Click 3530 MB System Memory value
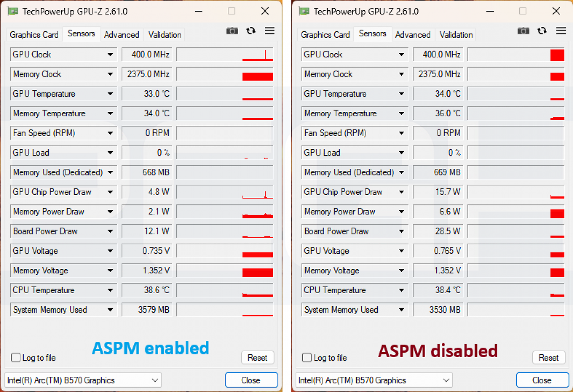573x392 pixels. point(438,310)
